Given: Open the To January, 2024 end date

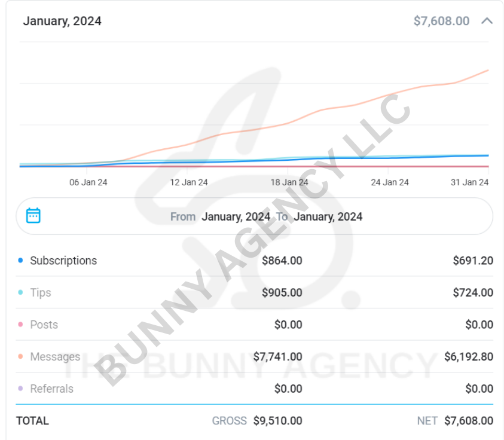Looking at the screenshot, I should click(328, 216).
